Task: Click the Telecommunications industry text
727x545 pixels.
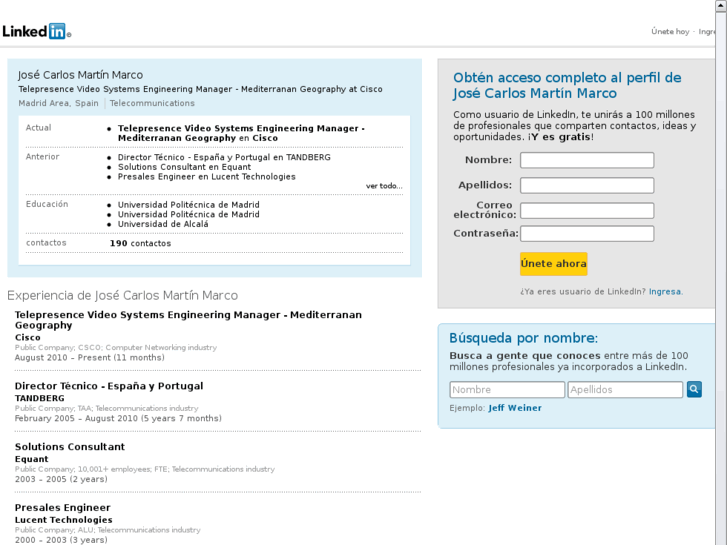Action: (x=152, y=103)
